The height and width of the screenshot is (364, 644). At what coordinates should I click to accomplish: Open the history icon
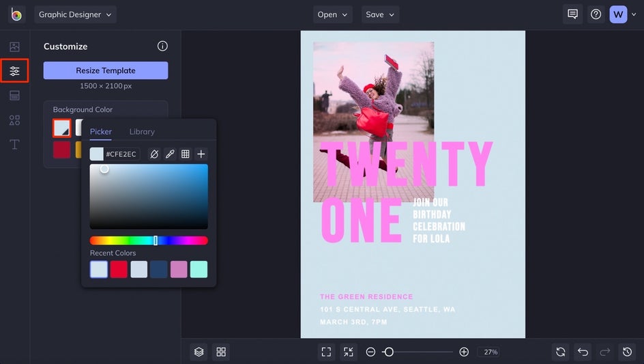pyautogui.click(x=627, y=352)
